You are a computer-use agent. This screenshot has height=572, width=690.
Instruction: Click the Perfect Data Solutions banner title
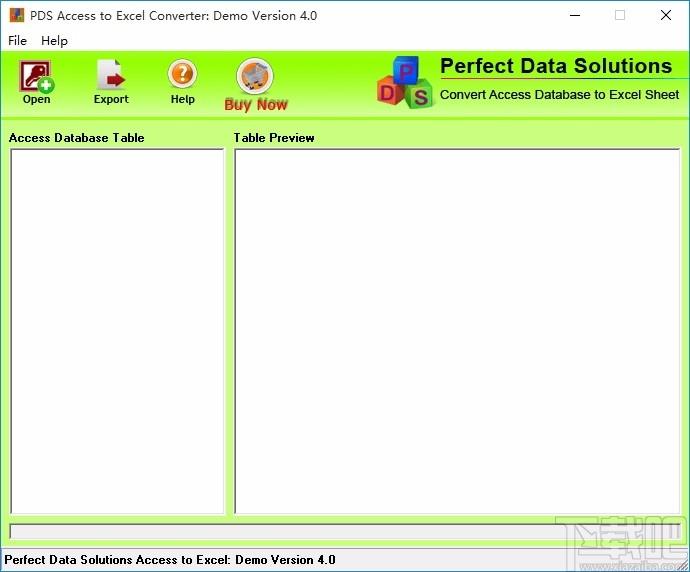[x=556, y=66]
